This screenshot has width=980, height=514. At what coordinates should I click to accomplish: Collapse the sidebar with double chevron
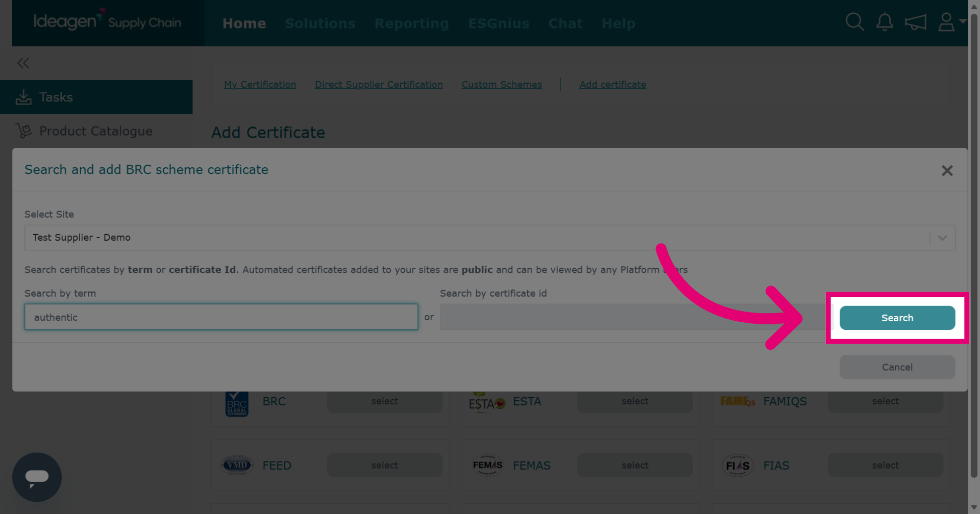pyautogui.click(x=23, y=63)
